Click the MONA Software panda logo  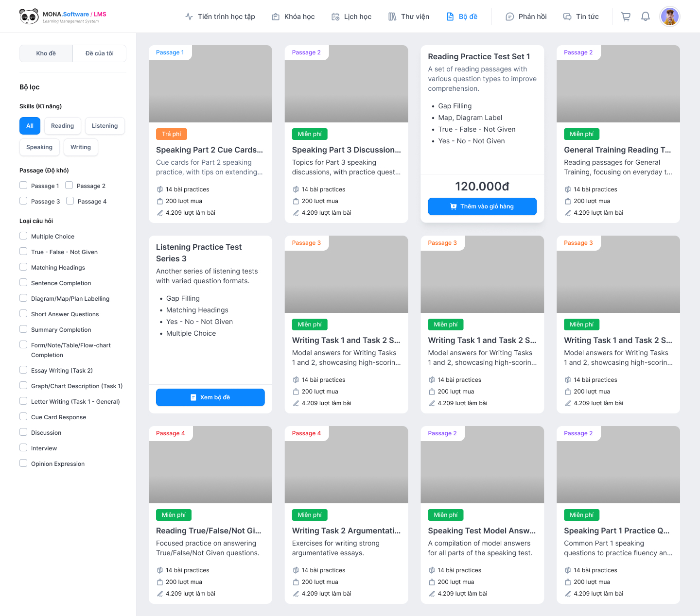click(x=29, y=17)
